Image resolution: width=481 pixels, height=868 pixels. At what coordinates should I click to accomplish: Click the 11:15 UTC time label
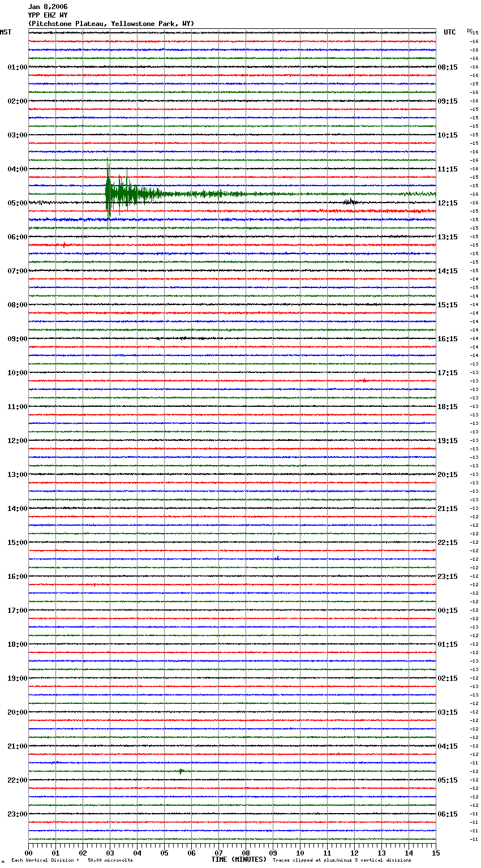(448, 169)
